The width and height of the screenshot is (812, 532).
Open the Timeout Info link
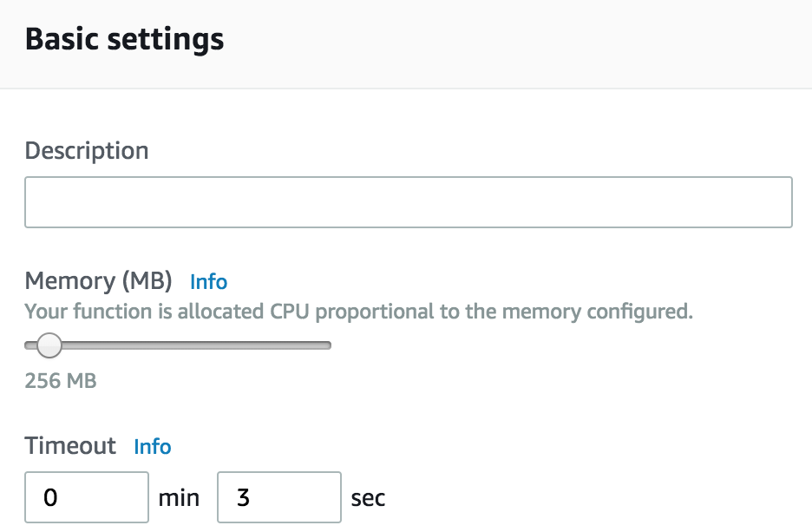153,447
